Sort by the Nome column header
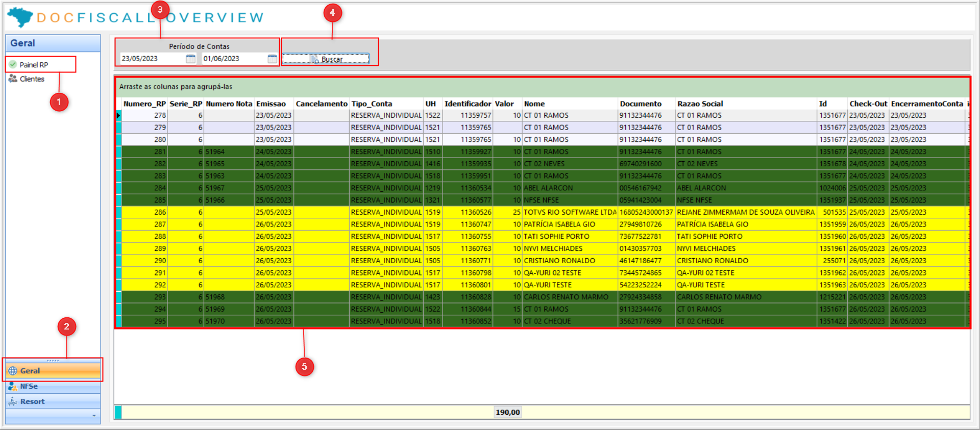 [570, 104]
